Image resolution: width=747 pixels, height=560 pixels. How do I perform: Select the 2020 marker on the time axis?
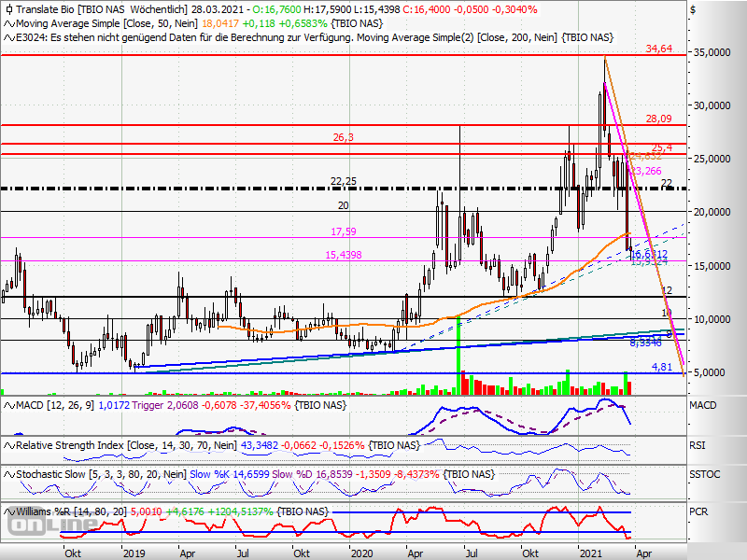pyautogui.click(x=359, y=552)
